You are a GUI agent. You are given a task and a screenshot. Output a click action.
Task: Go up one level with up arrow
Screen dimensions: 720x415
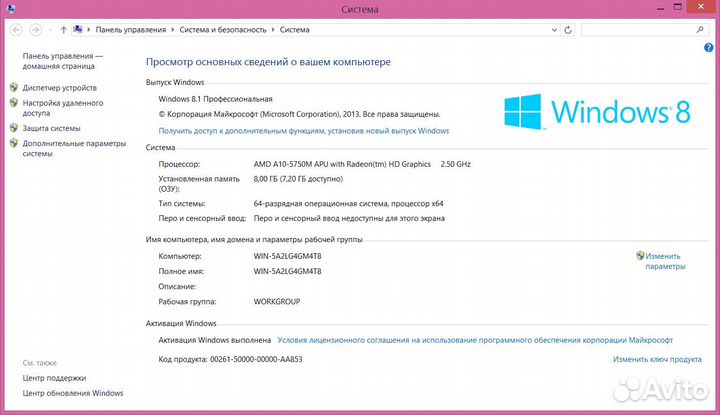pyautogui.click(x=63, y=30)
